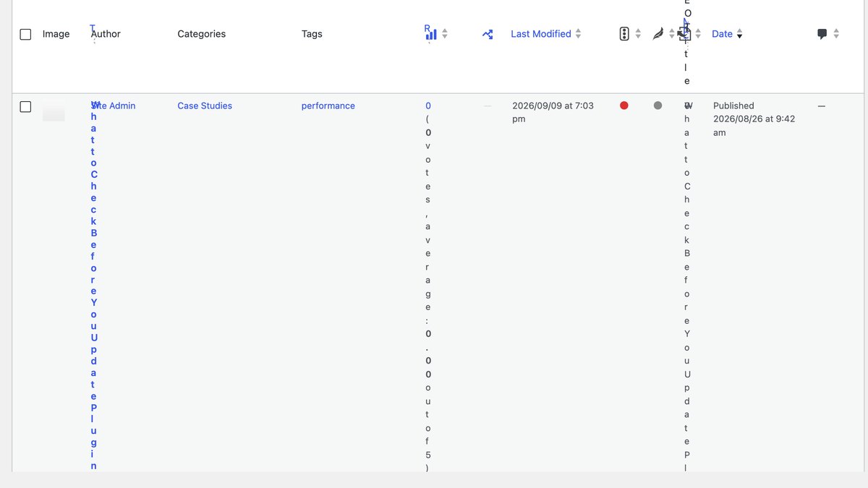Click the '2026/08/26 at 9:42 am' publish date
Screen dimensions: 868x488
click(x=754, y=126)
